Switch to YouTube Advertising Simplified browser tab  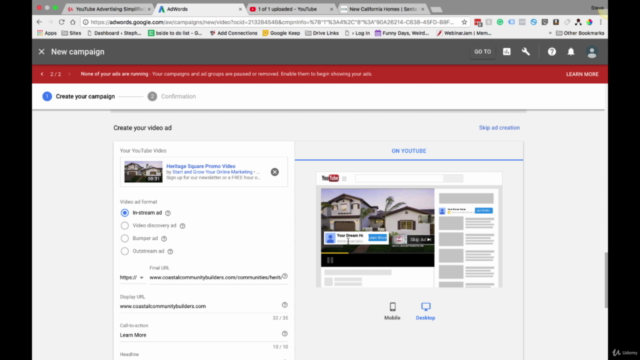(109, 9)
